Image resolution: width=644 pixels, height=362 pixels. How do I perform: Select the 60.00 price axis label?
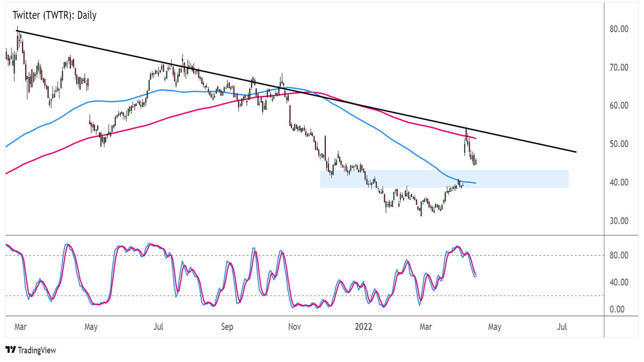coord(620,106)
